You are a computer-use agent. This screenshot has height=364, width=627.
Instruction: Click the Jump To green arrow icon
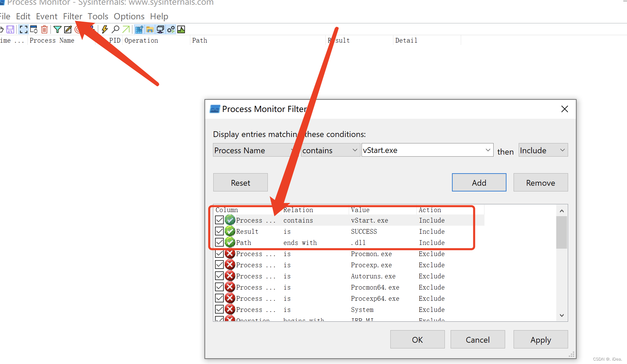point(126,29)
